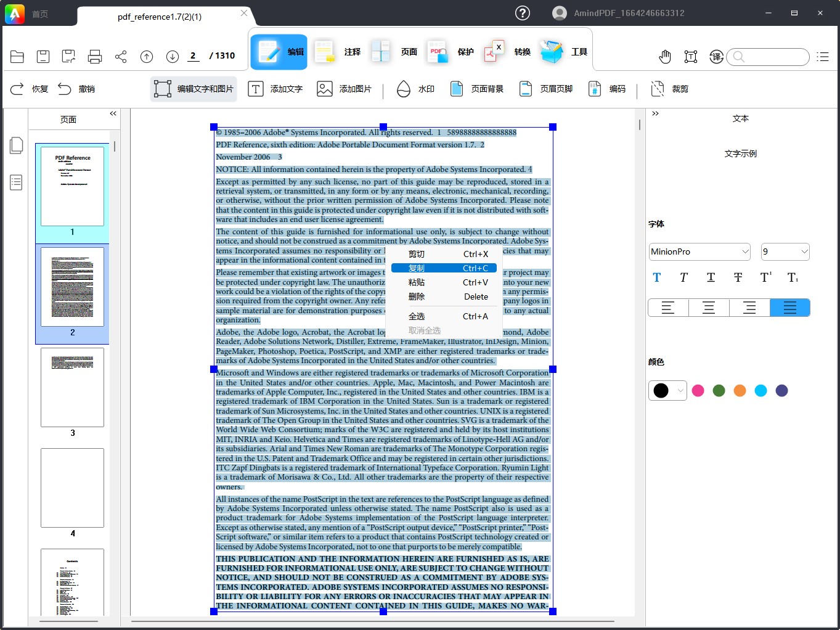Viewport: 840px width, 630px height.
Task: Go to the previous page with the up arrow
Action: point(147,57)
